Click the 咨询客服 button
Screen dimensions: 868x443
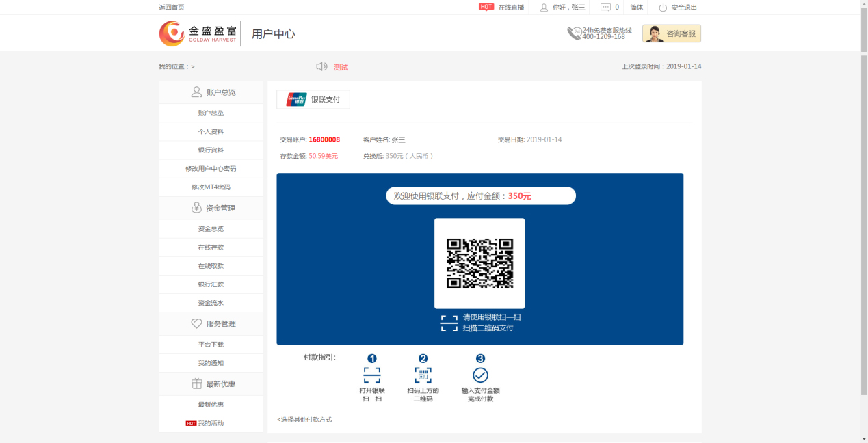672,33
